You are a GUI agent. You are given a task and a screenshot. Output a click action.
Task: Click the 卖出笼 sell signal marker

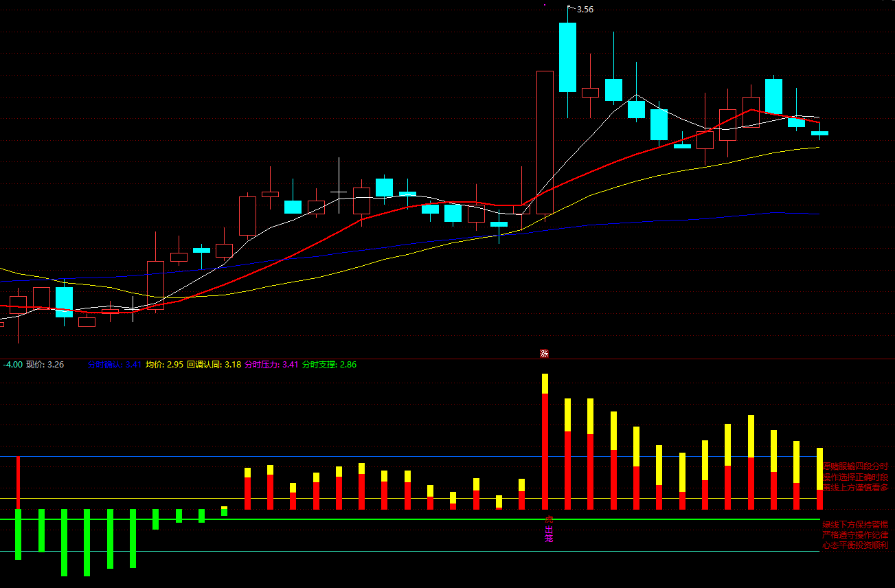(549, 529)
